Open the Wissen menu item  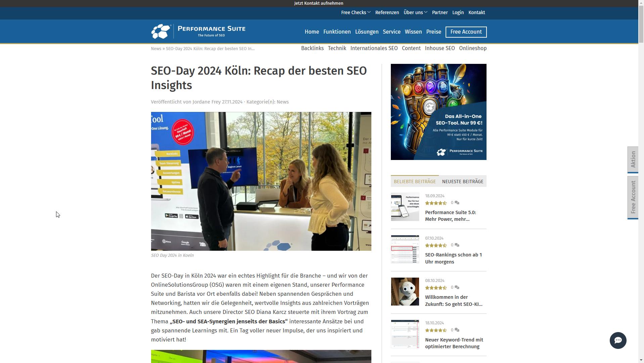point(413,32)
